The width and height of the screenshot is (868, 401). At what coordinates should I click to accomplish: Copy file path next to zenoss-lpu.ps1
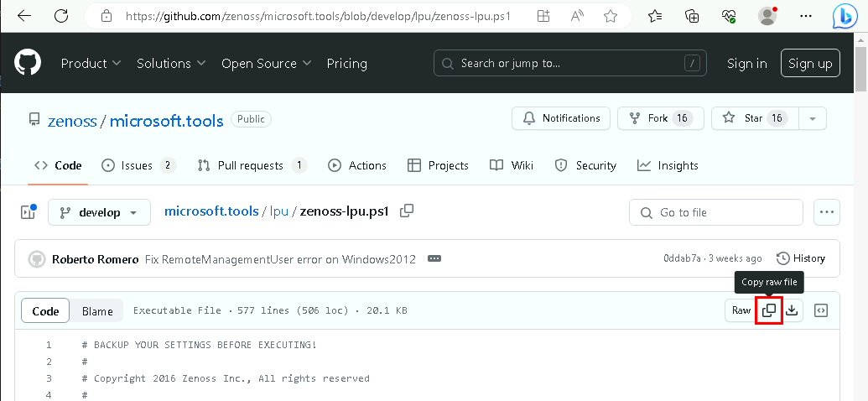pos(407,211)
